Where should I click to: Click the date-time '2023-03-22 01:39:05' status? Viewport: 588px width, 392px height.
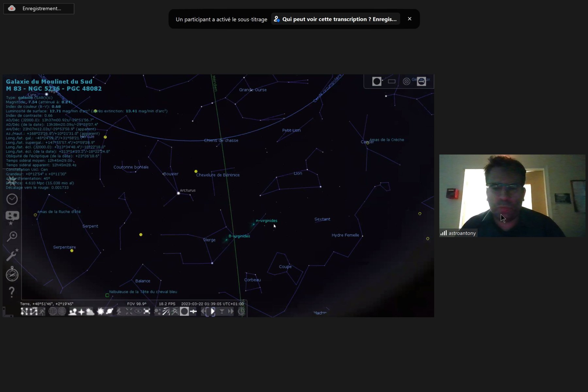pyautogui.click(x=212, y=304)
